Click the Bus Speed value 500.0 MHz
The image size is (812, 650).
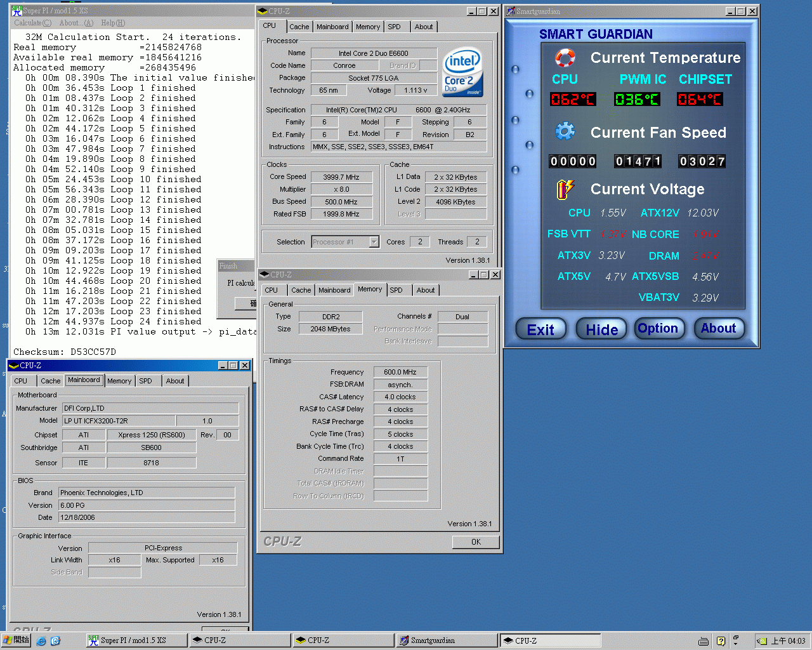click(x=341, y=202)
